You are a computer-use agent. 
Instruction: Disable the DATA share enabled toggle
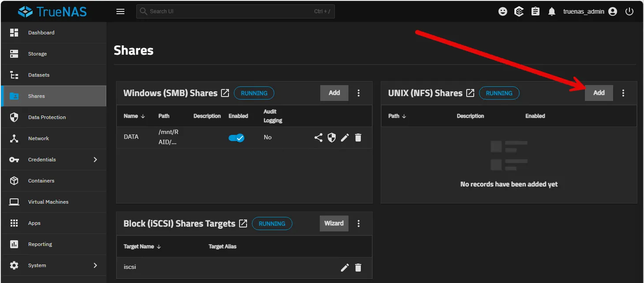click(x=236, y=138)
